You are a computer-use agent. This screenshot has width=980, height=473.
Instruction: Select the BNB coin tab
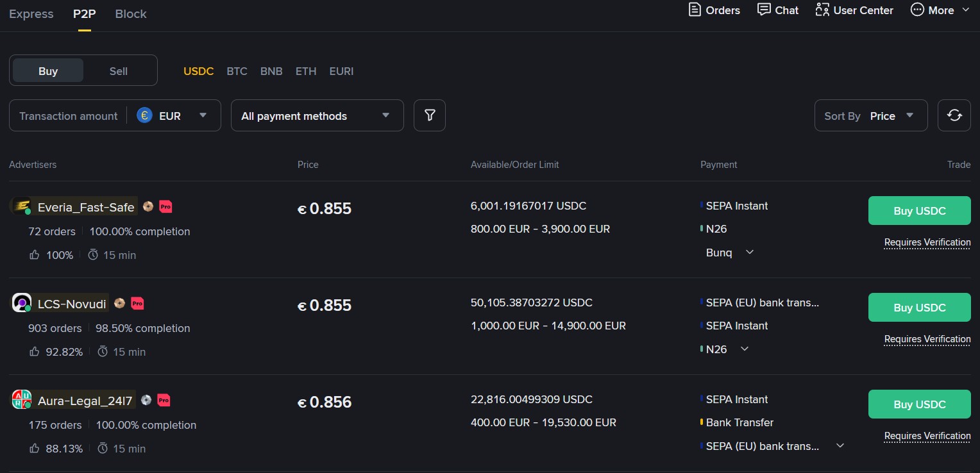pyautogui.click(x=271, y=71)
